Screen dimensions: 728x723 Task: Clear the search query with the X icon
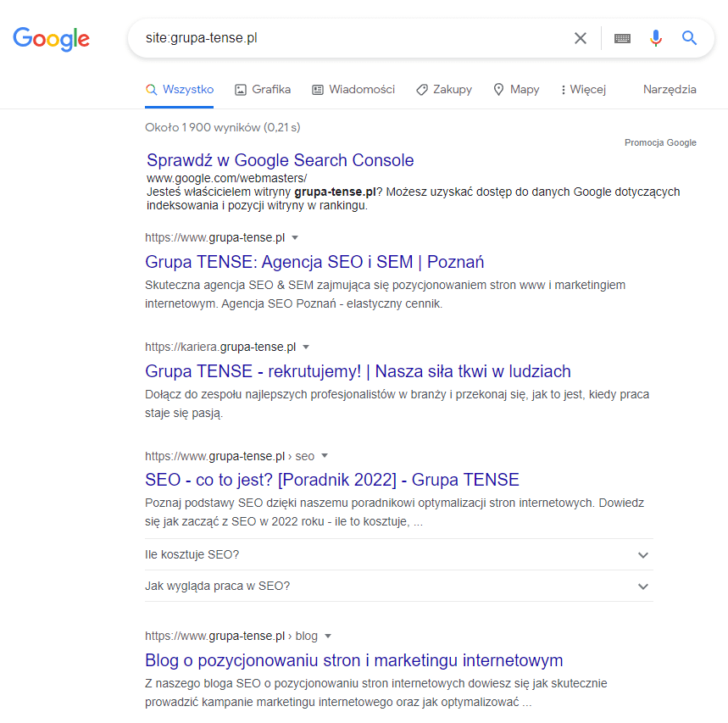click(581, 38)
